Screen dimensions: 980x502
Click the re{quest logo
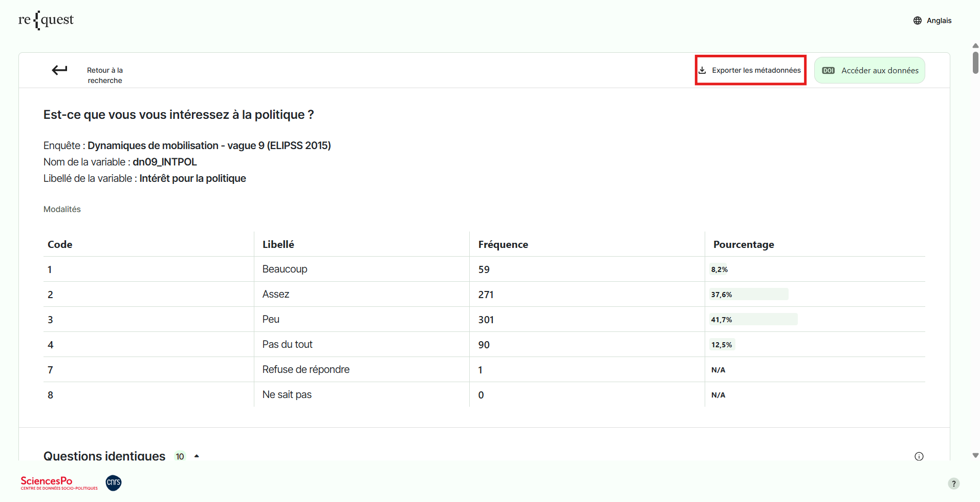coord(46,20)
